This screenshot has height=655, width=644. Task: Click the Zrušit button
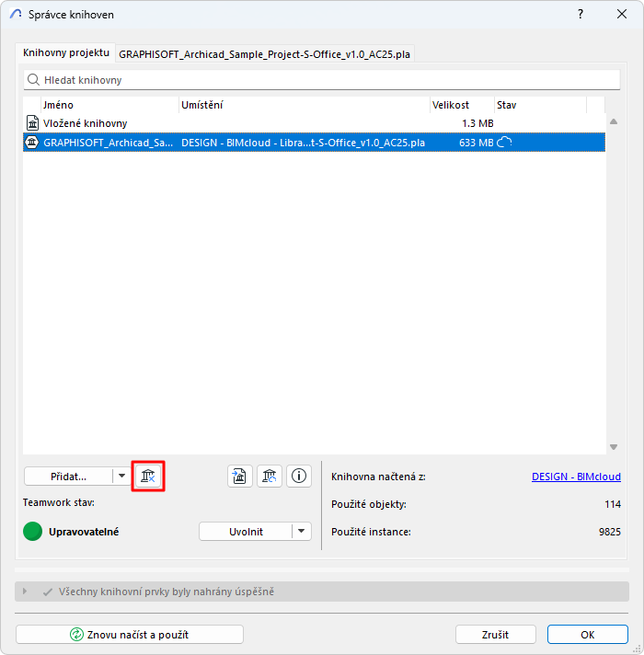click(x=495, y=635)
